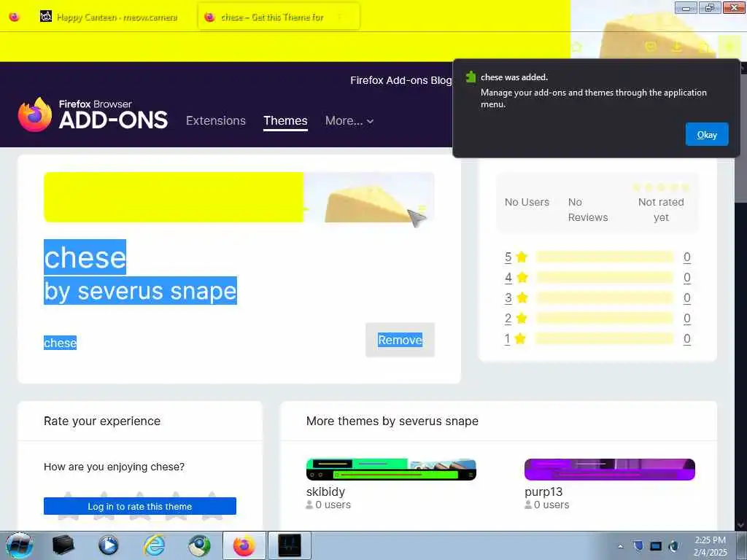Click 'More themes by severus snape' heading
The width and height of the screenshot is (747, 560).
point(392,421)
